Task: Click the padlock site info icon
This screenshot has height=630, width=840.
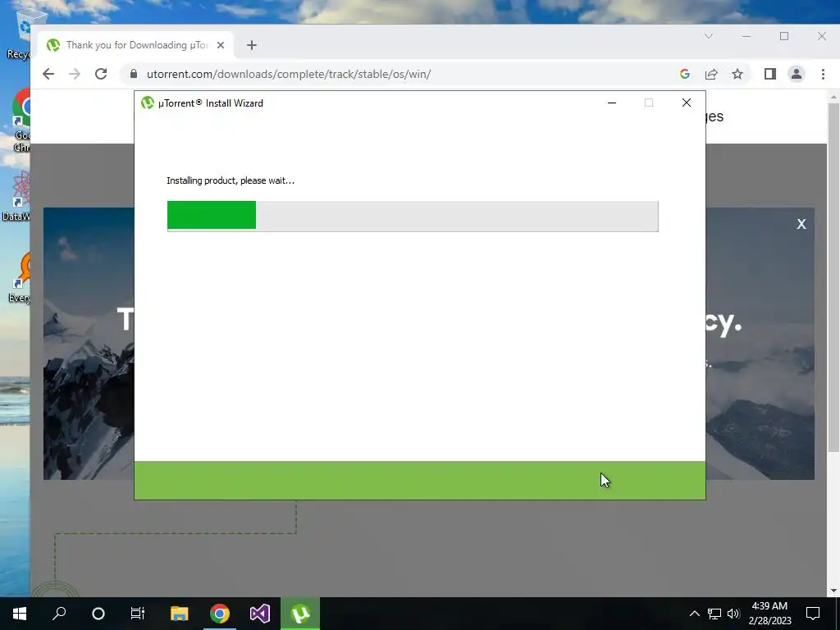Action: 134,74
